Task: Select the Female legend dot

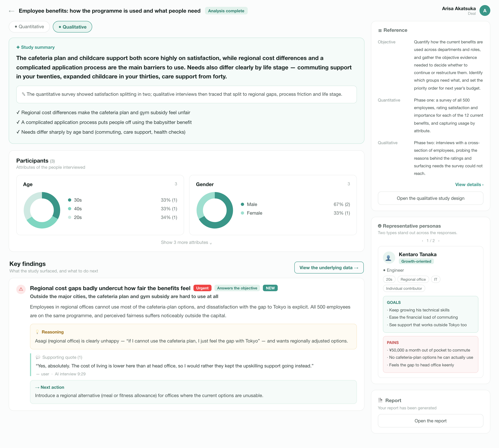Action: point(242,213)
